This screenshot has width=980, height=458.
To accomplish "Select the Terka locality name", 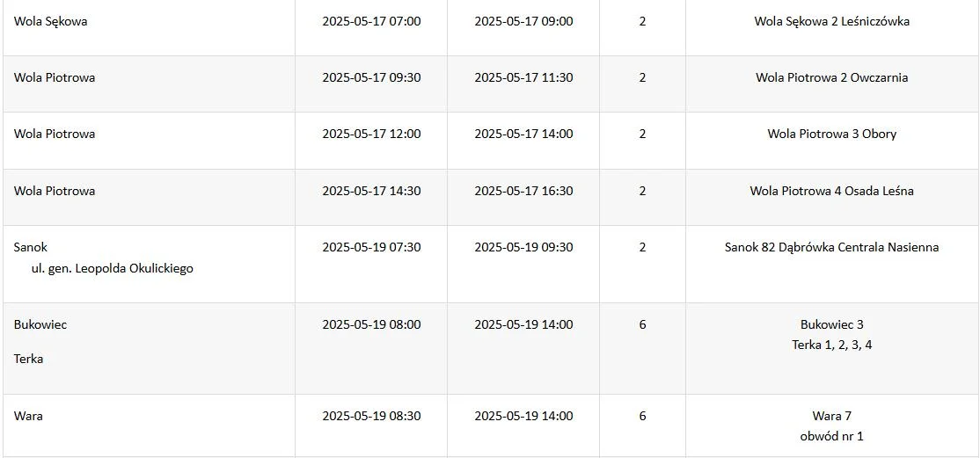I will [x=28, y=360].
